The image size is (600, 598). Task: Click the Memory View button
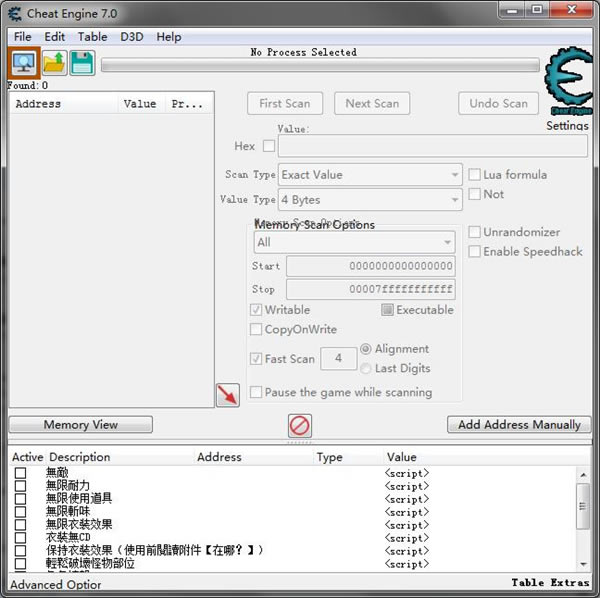pos(81,425)
